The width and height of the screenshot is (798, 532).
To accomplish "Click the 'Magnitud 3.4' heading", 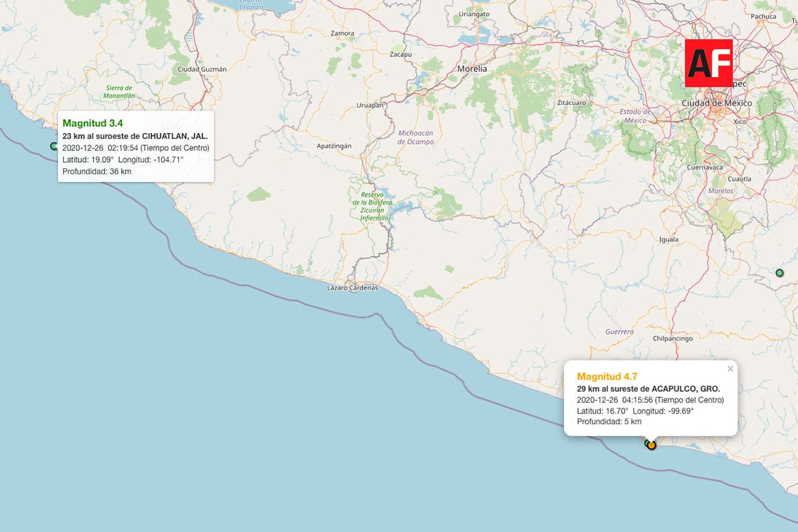I will (92, 123).
